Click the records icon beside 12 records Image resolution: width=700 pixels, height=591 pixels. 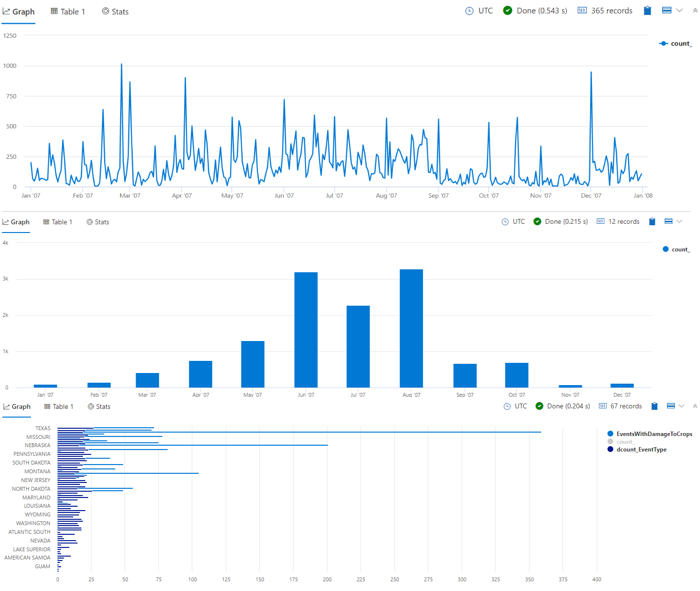tap(601, 221)
